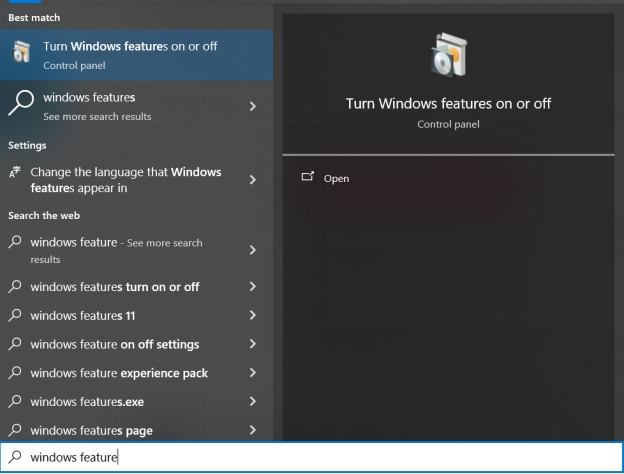Screen dimensions: 624x474
Task: Select suggestion 'windows features 11'
Action: click(x=136, y=315)
